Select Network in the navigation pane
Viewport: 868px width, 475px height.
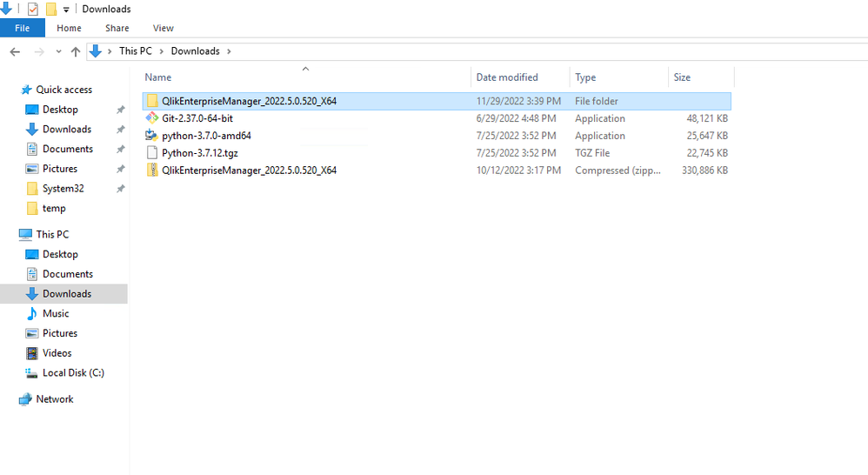pos(54,399)
